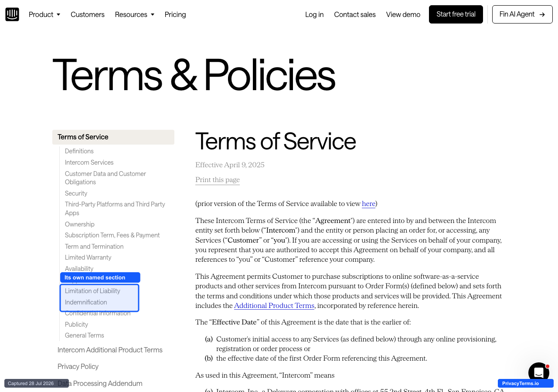Go to the Indemnification section
This screenshot has width=558, height=392.
pos(86,302)
